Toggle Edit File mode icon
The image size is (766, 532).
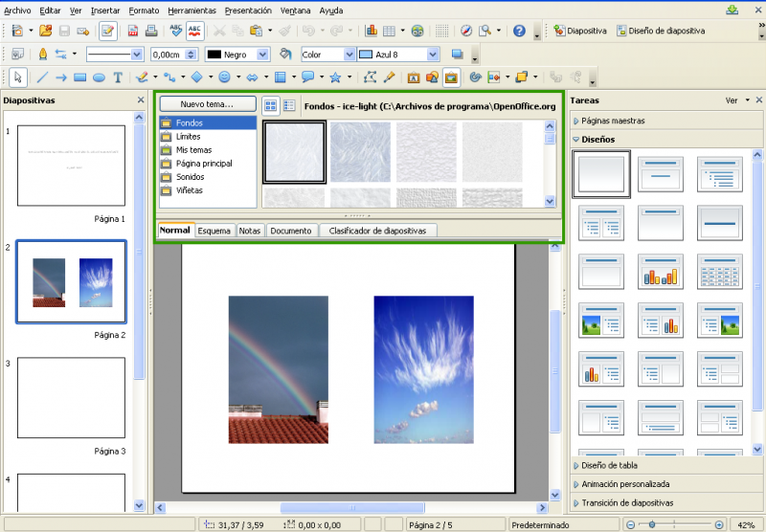pos(107,31)
